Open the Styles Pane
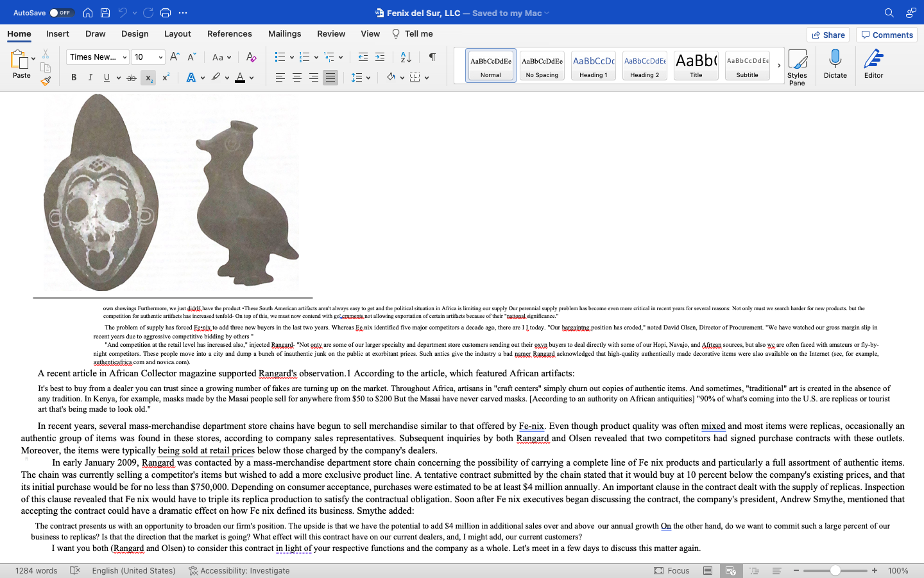924x578 pixels. tap(797, 67)
